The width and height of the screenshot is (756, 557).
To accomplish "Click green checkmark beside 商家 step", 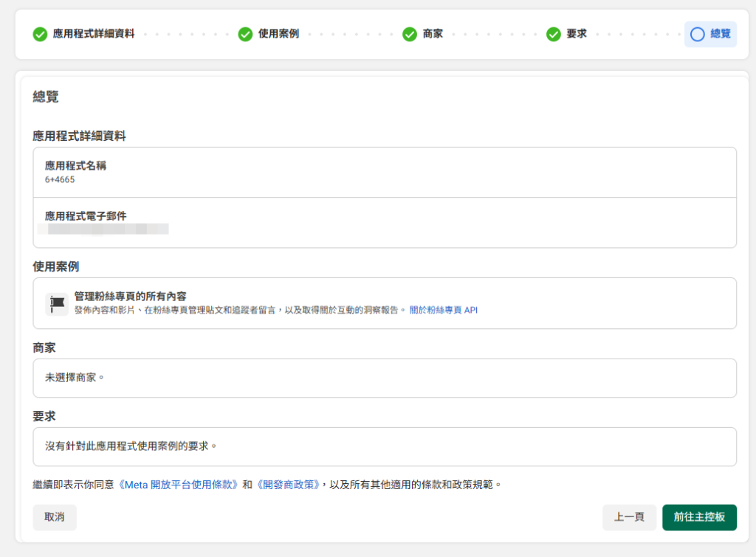I will pyautogui.click(x=410, y=35).
